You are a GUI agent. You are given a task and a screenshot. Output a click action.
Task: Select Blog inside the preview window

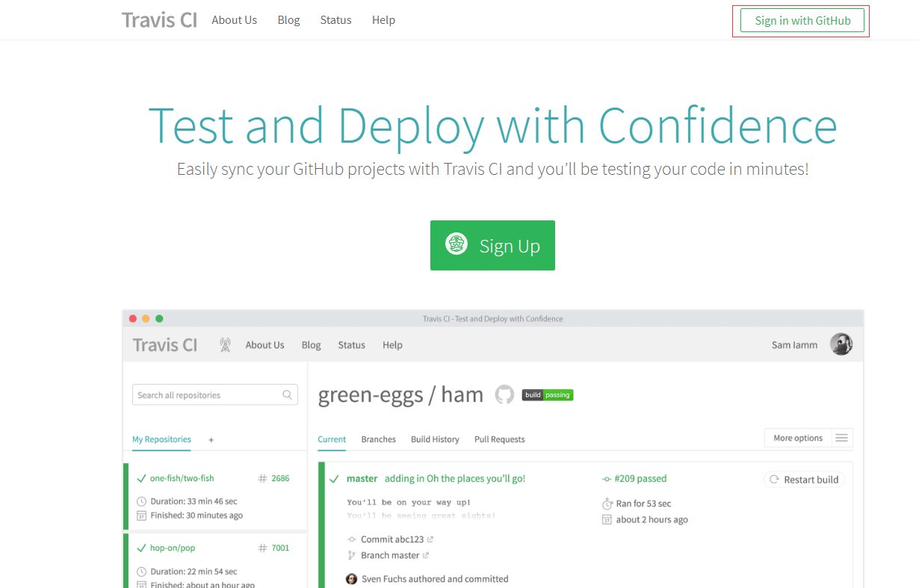pyautogui.click(x=311, y=345)
